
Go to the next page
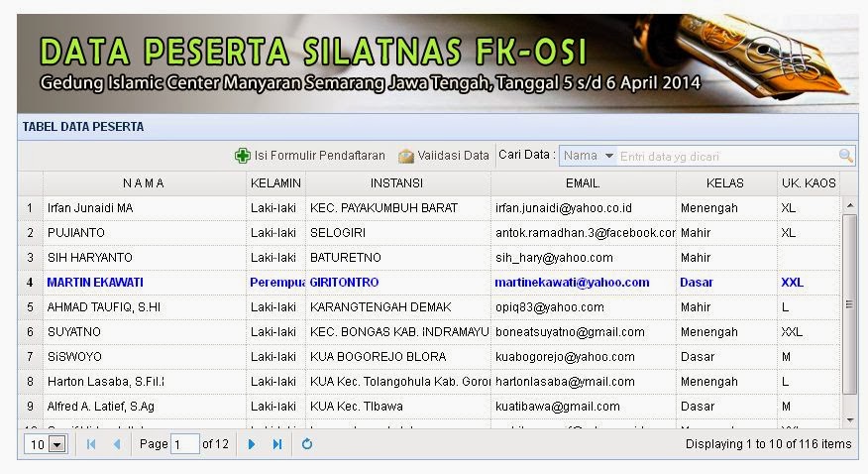(x=252, y=444)
